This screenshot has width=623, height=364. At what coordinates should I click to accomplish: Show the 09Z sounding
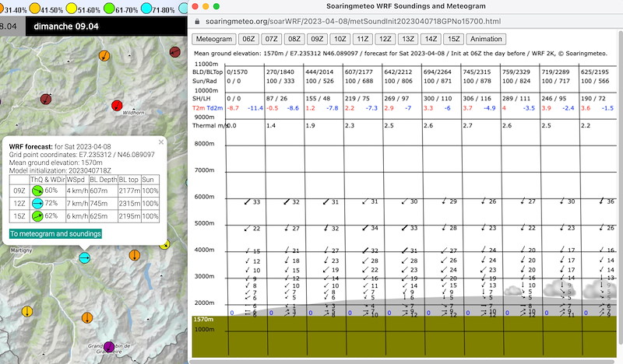[x=317, y=39]
